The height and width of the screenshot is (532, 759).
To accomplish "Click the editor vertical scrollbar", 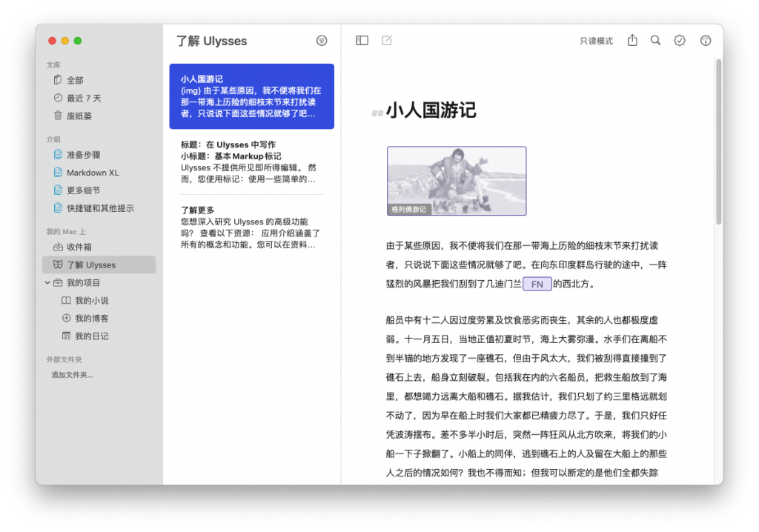I will (719, 142).
